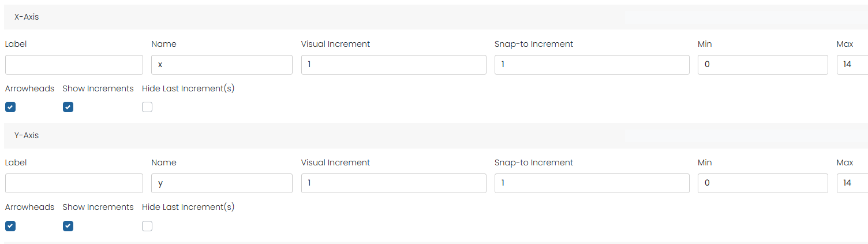
Task: Focus the Y-Axis Name field
Action: [x=222, y=183]
